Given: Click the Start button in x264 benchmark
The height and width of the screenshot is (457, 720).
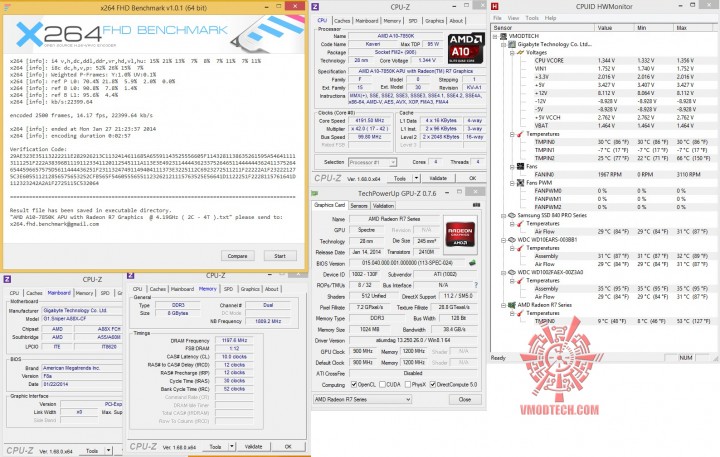Looking at the screenshot, I should click(x=280, y=256).
